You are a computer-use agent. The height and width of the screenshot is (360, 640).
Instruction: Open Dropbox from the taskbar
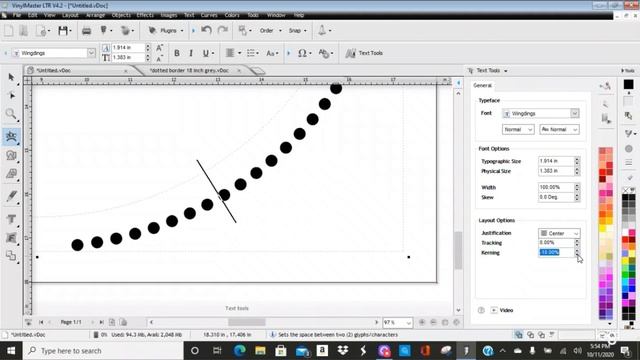click(343, 351)
